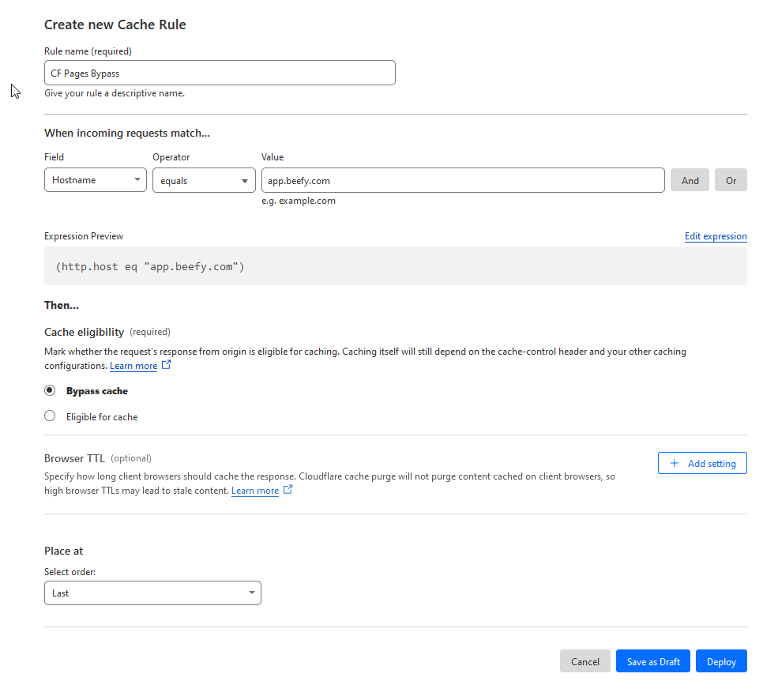Open the Field dropdown showing Hostname
The height and width of the screenshot is (700, 778).
pyautogui.click(x=95, y=179)
